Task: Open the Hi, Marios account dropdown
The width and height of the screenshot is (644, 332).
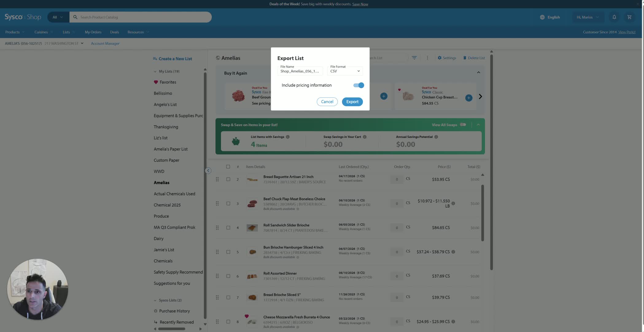Action: 588,17
